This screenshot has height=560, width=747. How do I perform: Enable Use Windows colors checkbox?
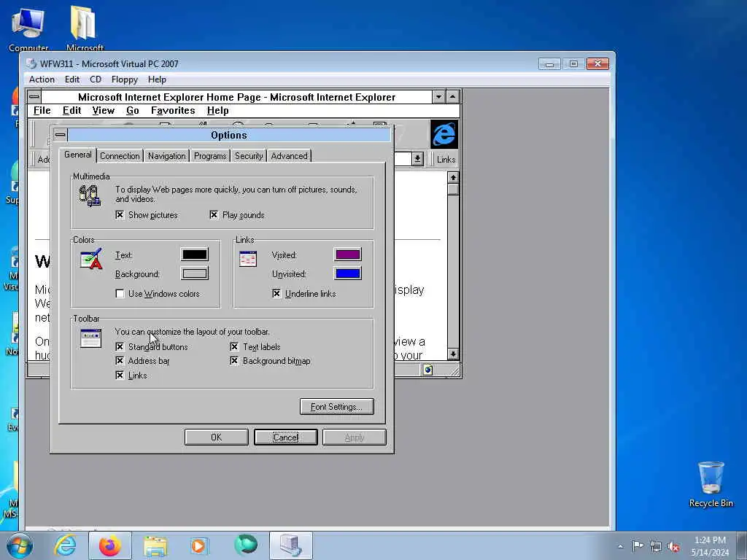tap(120, 293)
